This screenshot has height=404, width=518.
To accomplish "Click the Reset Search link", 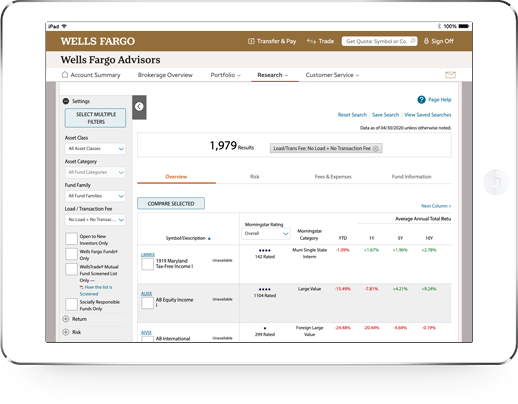I will (x=352, y=115).
